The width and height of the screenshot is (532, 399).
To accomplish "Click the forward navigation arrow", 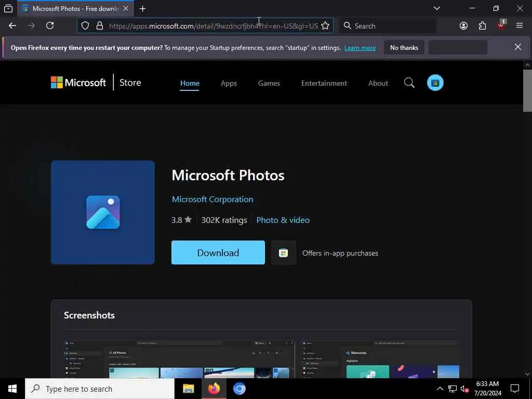I will pyautogui.click(x=31, y=26).
